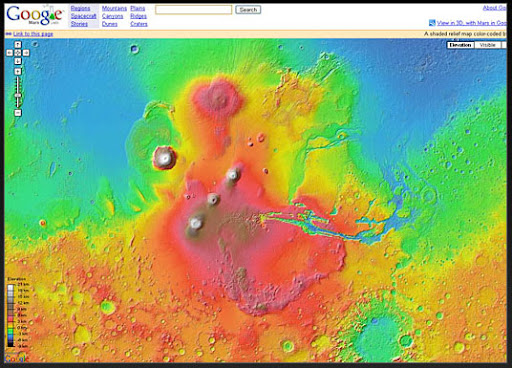Switch map to Visible imagery view
Image resolution: width=512 pixels, height=368 pixels.
(487, 45)
